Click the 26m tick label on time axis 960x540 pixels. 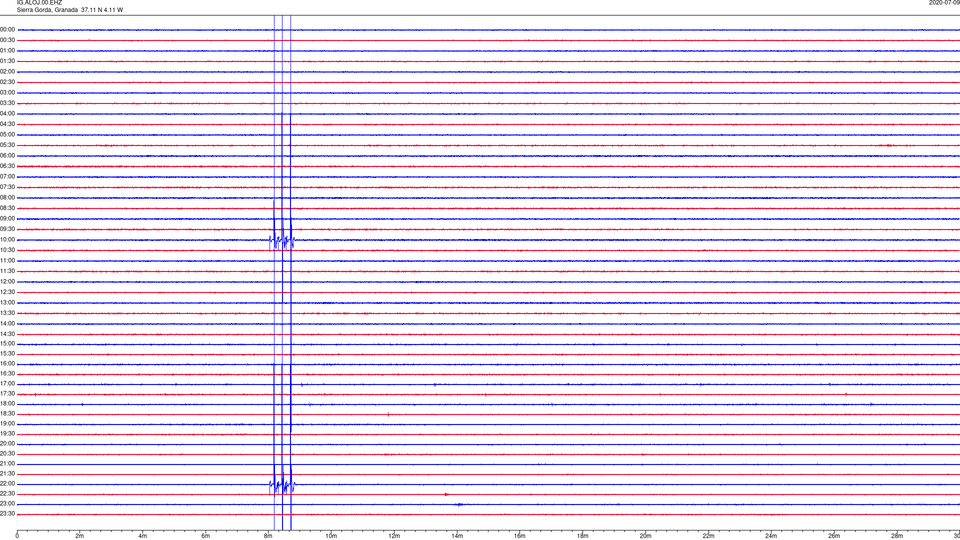834,536
